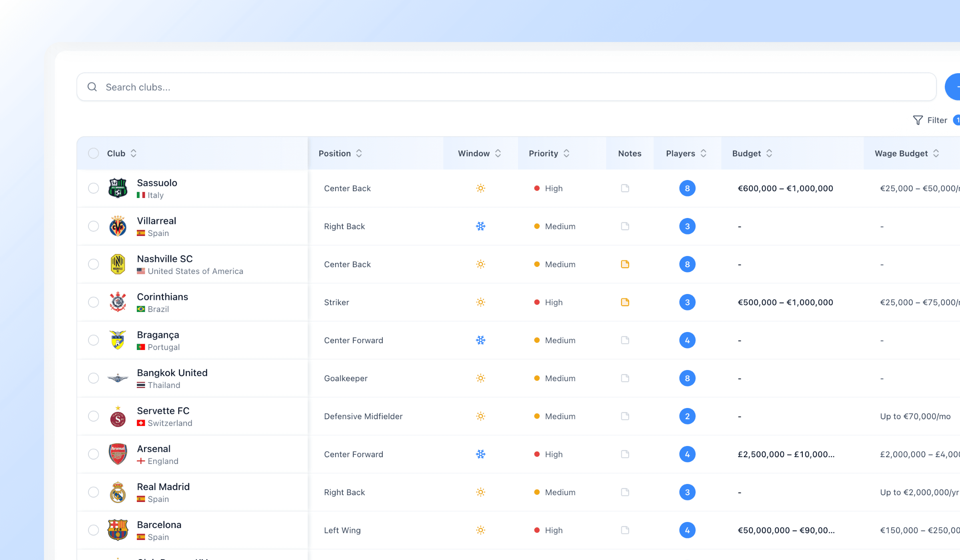Select the Barcelona row checkbox

tap(93, 530)
